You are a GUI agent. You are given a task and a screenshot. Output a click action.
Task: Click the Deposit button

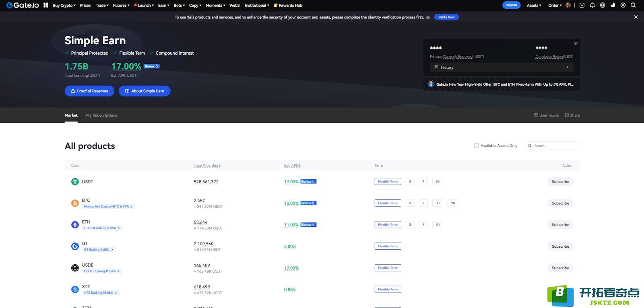511,5
